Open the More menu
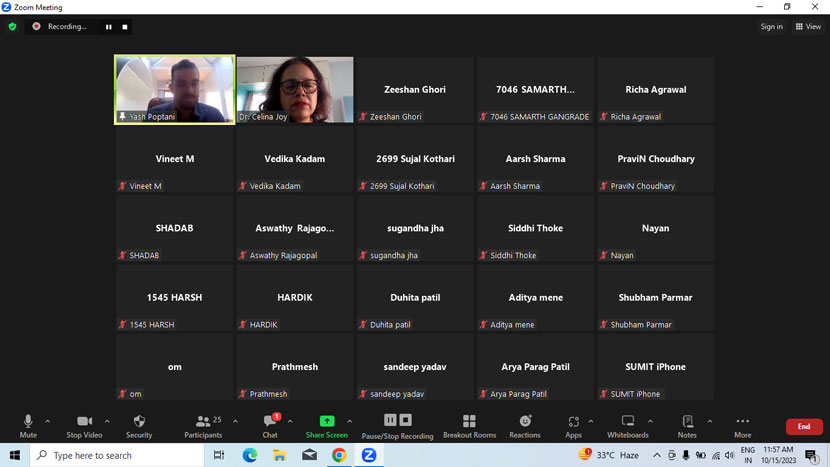Viewport: 830px width, 467px height. coord(742,425)
